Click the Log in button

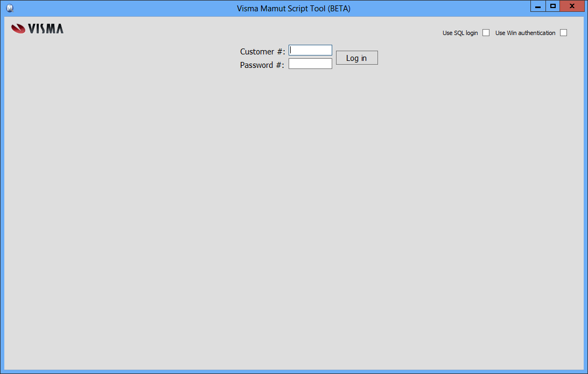click(x=356, y=58)
